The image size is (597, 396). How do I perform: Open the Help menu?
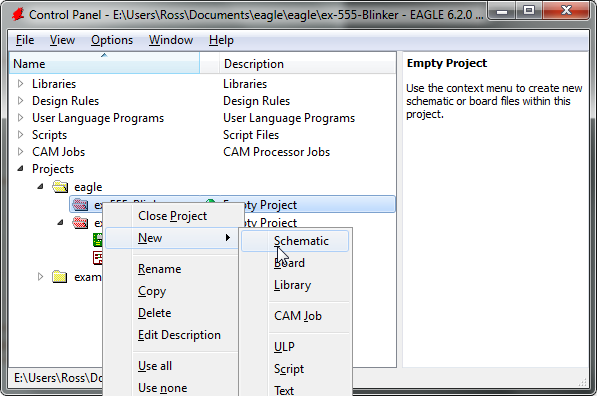click(x=221, y=40)
